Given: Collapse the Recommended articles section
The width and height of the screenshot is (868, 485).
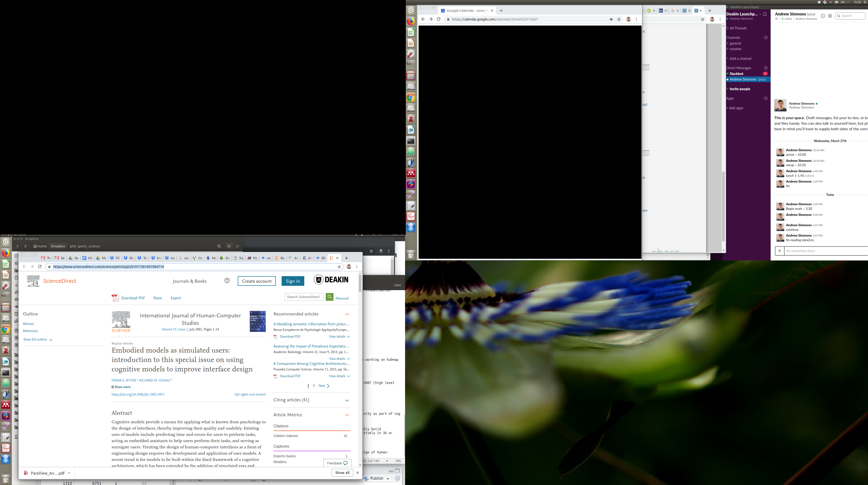Looking at the screenshot, I should click(347, 314).
